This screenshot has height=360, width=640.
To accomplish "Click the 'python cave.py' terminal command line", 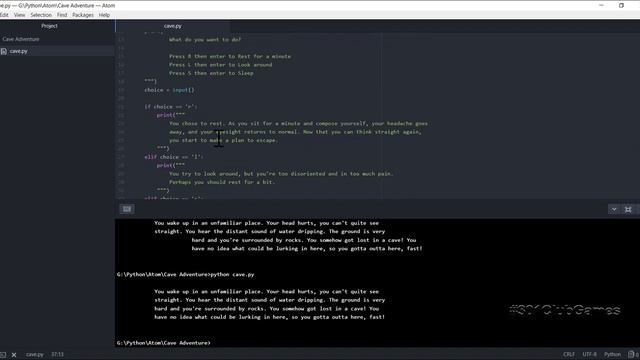I will point(185,274).
